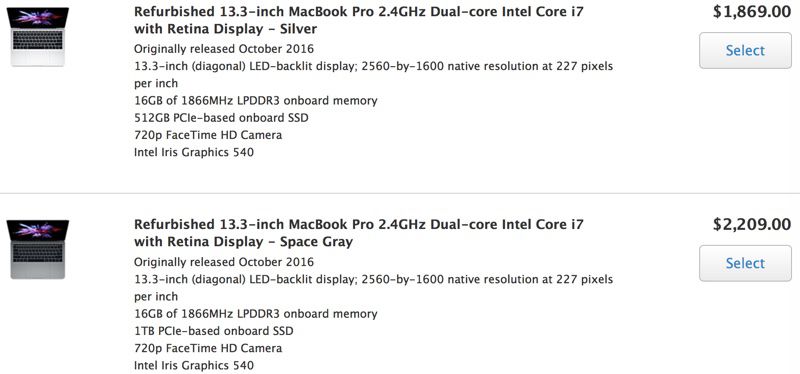This screenshot has height=374, width=800.
Task: Select the $2,209.00 Space Gray MacBook Pro
Action: click(745, 263)
